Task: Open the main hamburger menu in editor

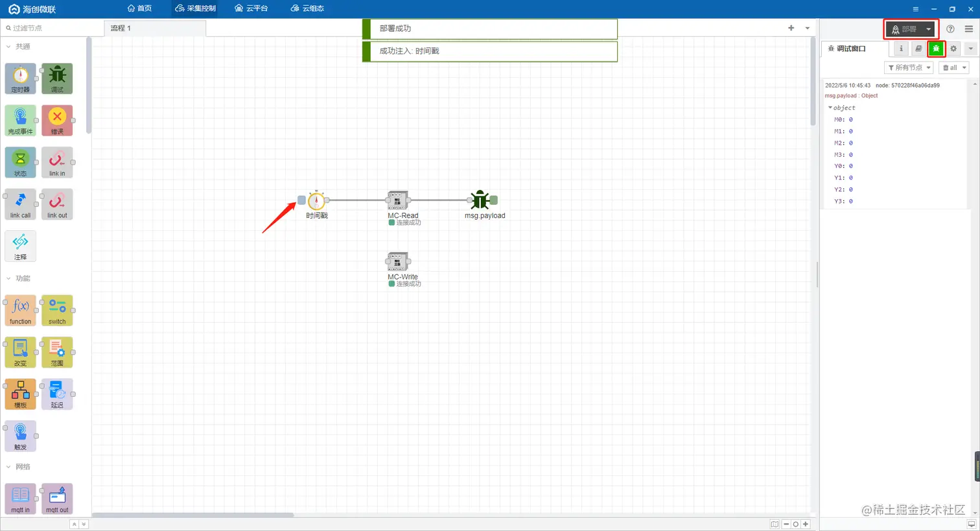Action: 969,29
